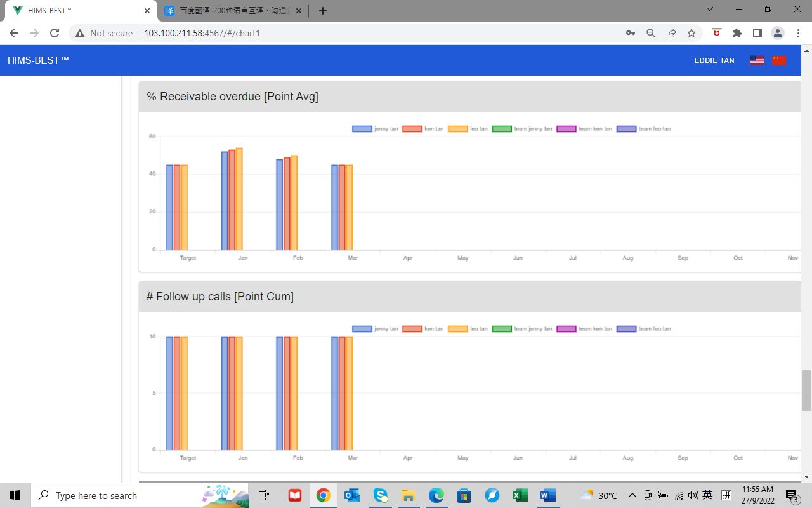Viewport: 812px width, 508px height.
Task: Open the saved password key icon
Action: pos(630,33)
